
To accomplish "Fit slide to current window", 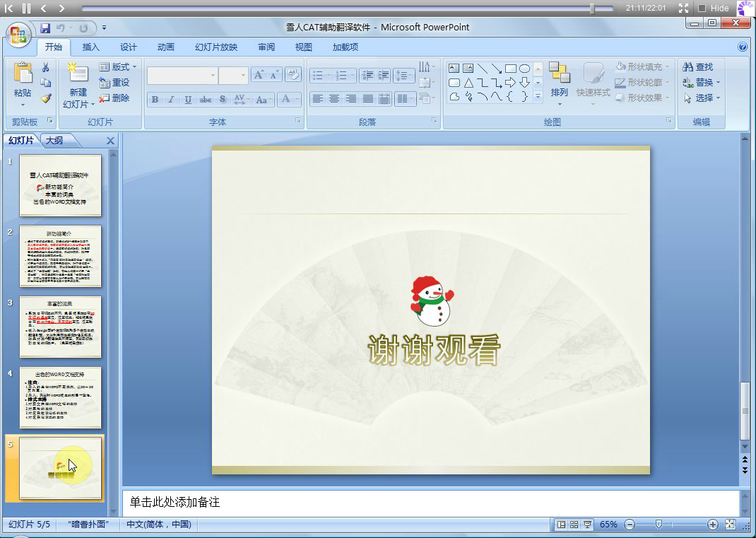I will [731, 525].
